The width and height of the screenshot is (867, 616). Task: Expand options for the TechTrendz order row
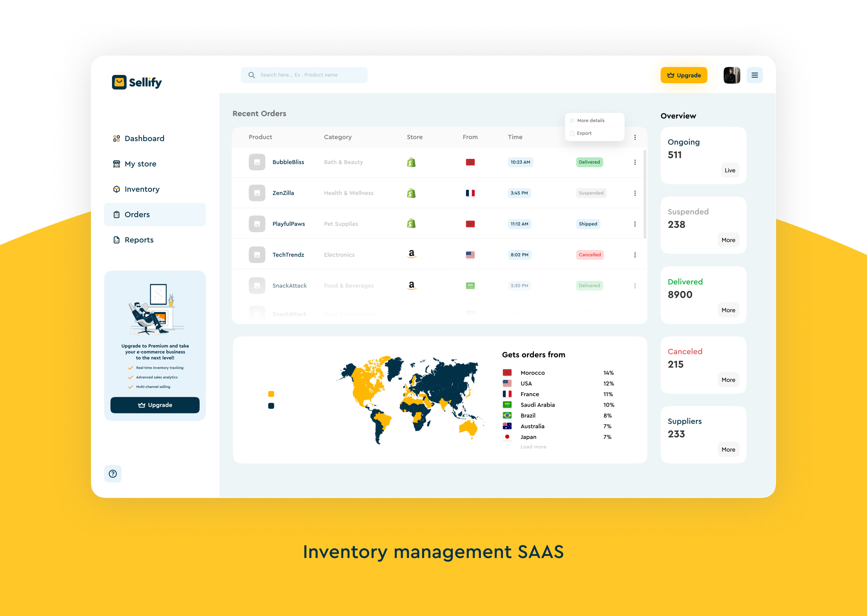point(635,254)
